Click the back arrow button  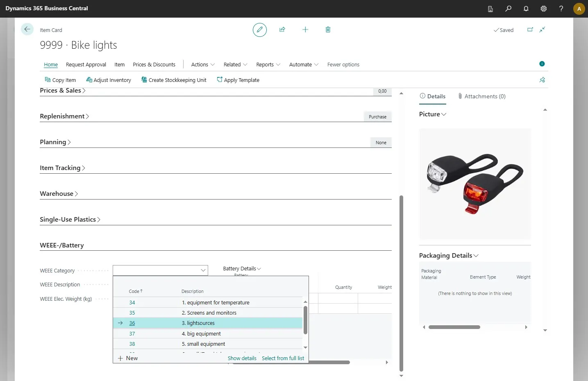[x=27, y=29]
